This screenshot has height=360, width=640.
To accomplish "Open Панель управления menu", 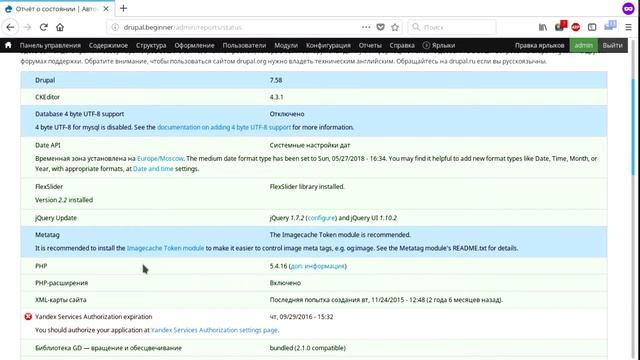I will (50, 45).
